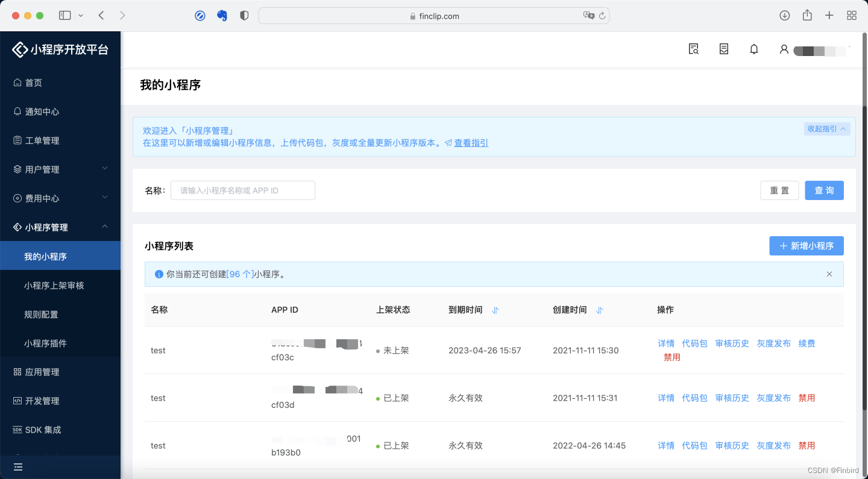Click the document search icon in the header
This screenshot has width=868, height=479.
[x=693, y=49]
